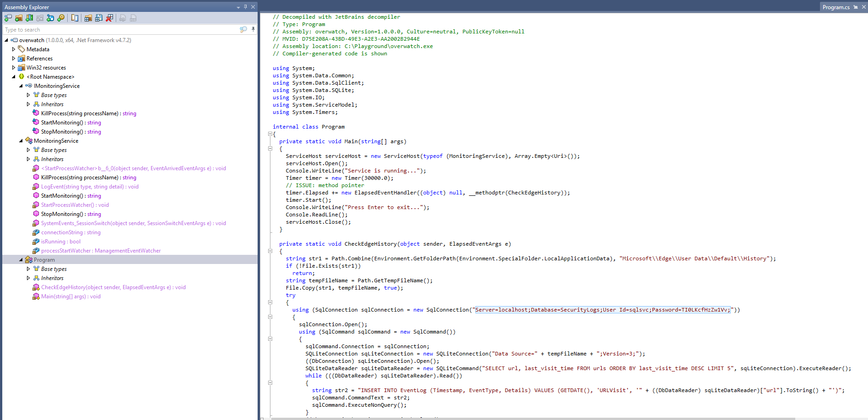Select Main(string[] args) : void in tree
The image size is (868, 420).
pyautogui.click(x=71, y=296)
